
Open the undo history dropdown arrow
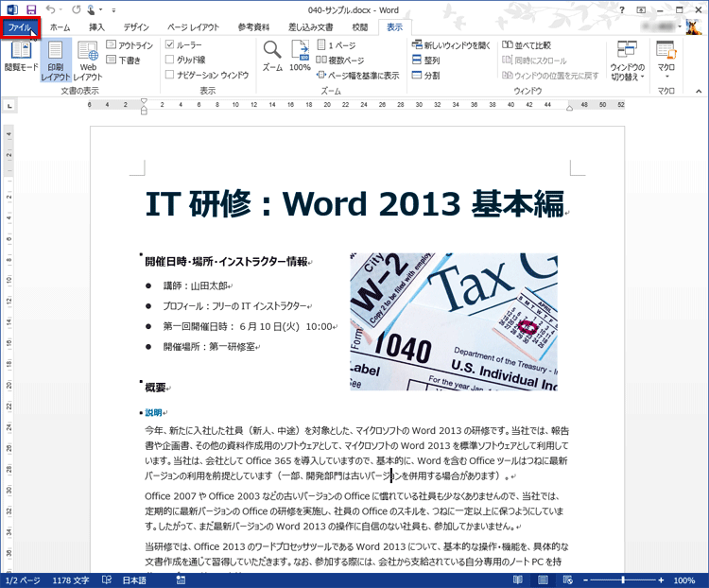click(x=61, y=9)
